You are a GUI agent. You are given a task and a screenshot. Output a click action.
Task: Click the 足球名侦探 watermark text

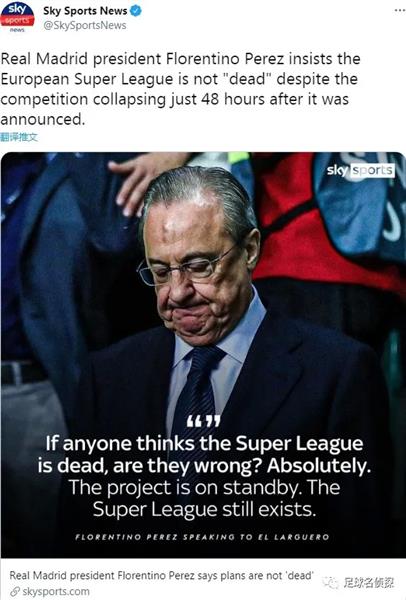(368, 583)
